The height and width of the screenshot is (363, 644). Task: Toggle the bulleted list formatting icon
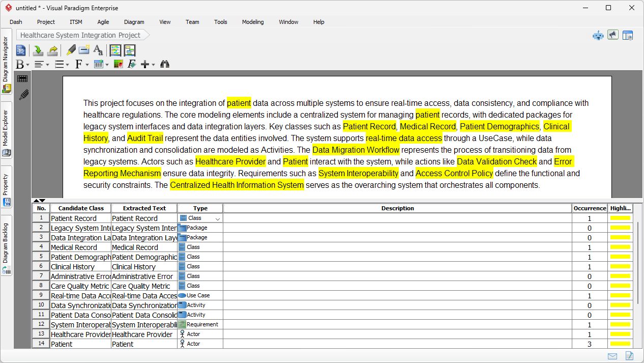pyautogui.click(x=58, y=64)
